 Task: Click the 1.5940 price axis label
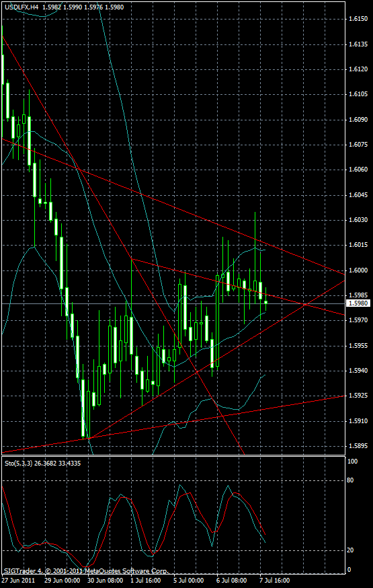click(357, 371)
